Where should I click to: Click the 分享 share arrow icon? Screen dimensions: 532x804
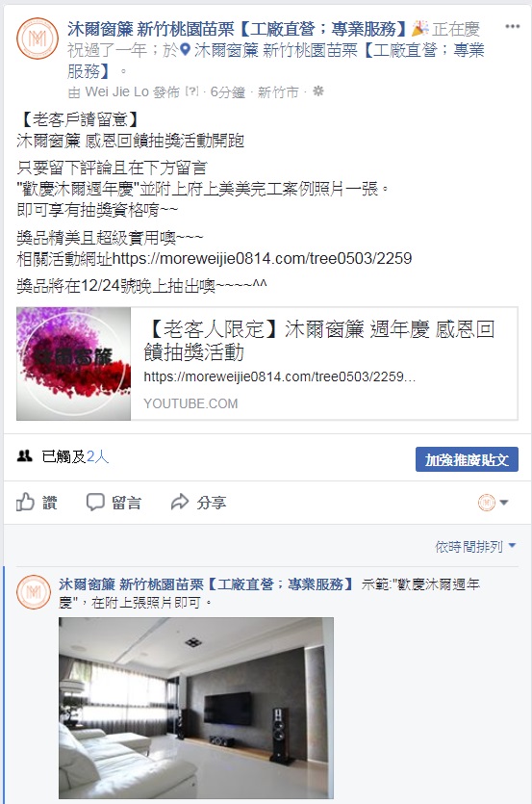click(180, 502)
